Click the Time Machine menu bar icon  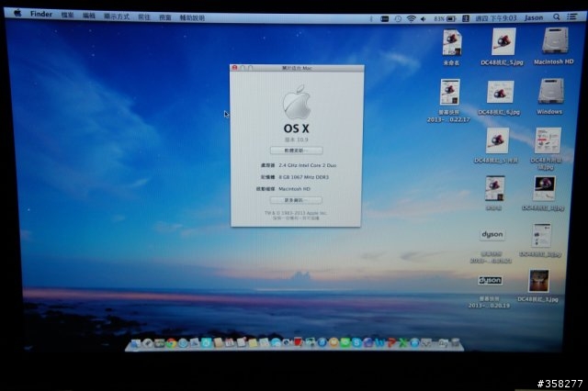398,18
